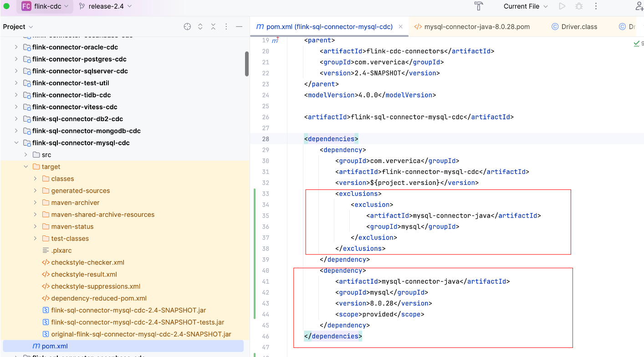Expand the flink-connector-oracle-cdc module
The height and width of the screenshot is (357, 644).
point(16,47)
